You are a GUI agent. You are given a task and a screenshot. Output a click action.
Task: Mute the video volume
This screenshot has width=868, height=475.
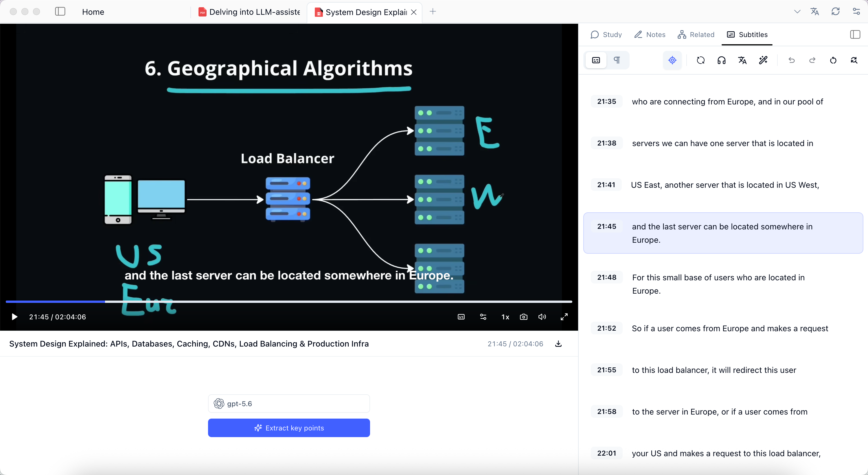pos(542,317)
